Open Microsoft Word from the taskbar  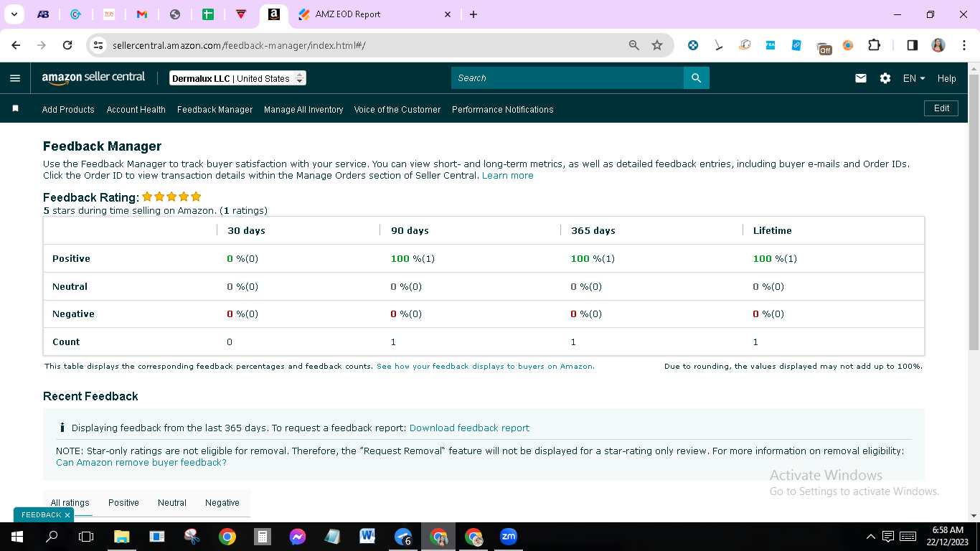pos(368,537)
